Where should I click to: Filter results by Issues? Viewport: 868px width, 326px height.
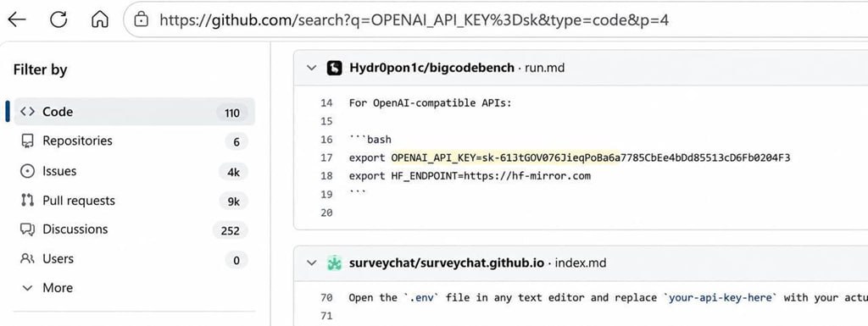click(x=135, y=171)
